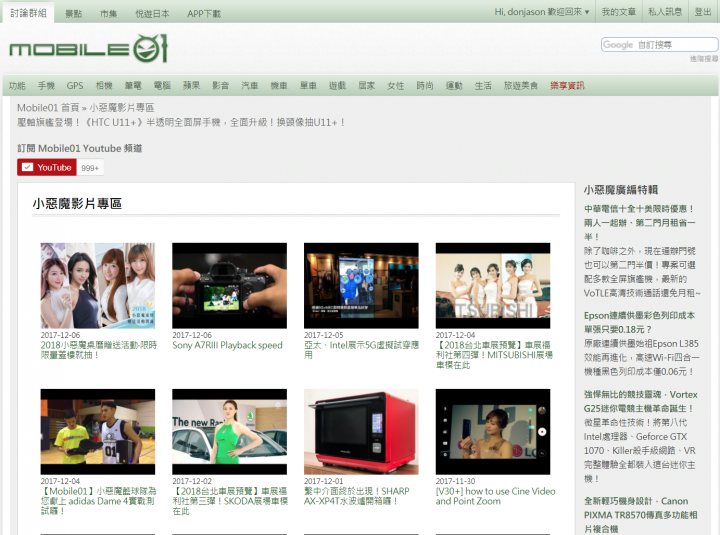Click the SKODA展場車模在此 title link
This screenshot has width=720, height=535.
point(230,501)
